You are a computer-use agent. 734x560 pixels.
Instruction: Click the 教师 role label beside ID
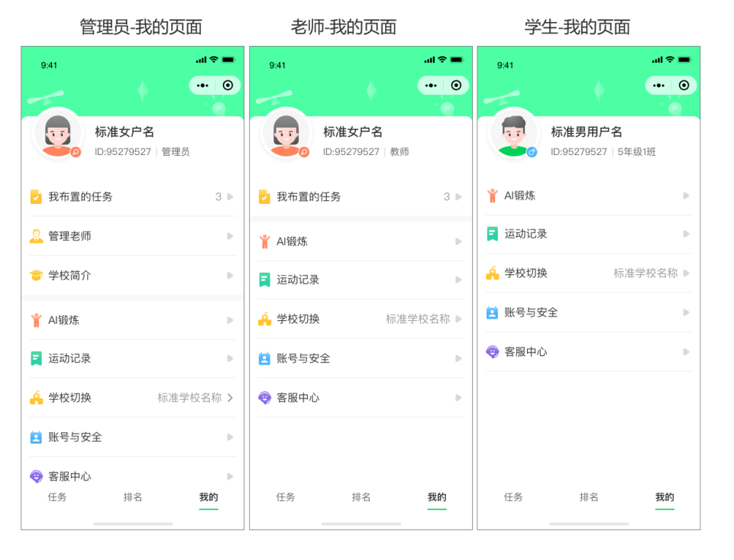[399, 152]
